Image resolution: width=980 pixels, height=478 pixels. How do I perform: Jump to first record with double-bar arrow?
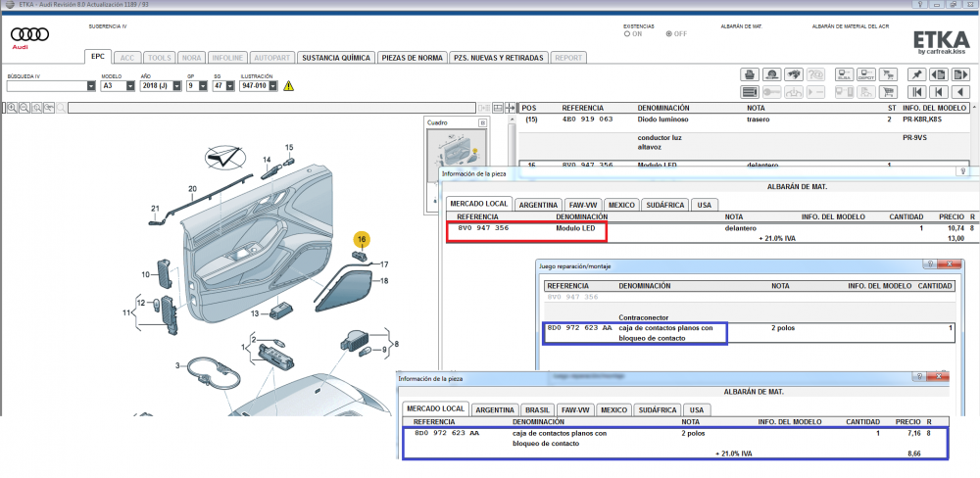(x=917, y=92)
